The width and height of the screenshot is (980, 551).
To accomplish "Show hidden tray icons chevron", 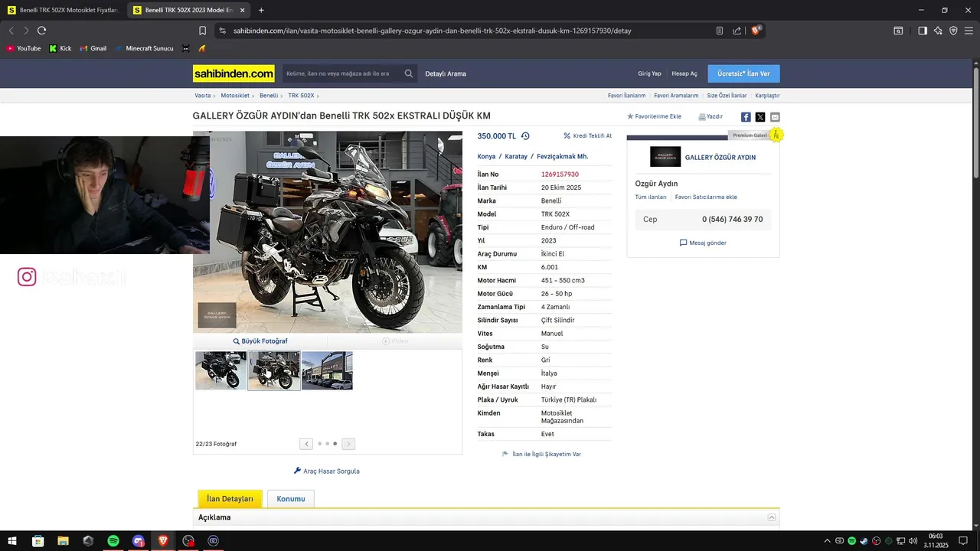I will tap(827, 541).
